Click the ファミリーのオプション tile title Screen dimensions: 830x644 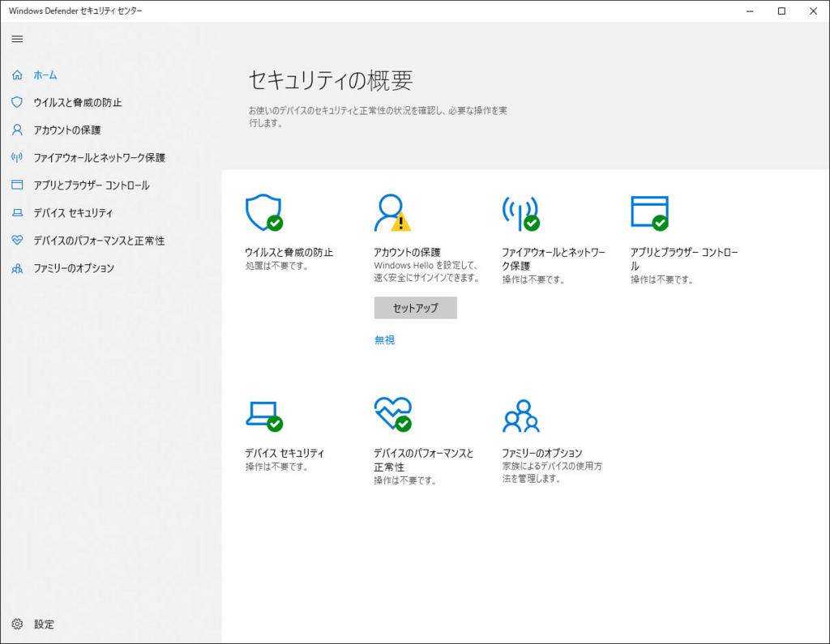(542, 453)
